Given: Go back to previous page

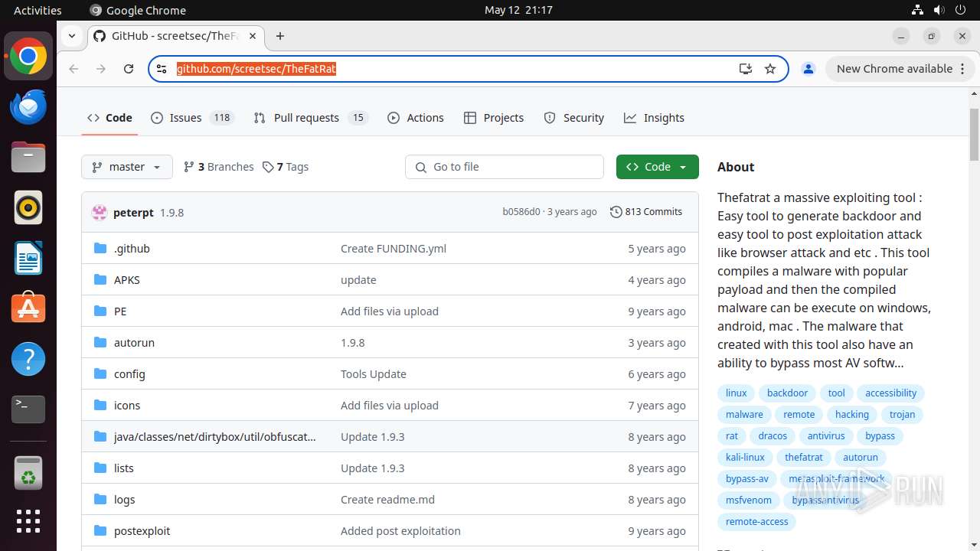Looking at the screenshot, I should pos(73,69).
